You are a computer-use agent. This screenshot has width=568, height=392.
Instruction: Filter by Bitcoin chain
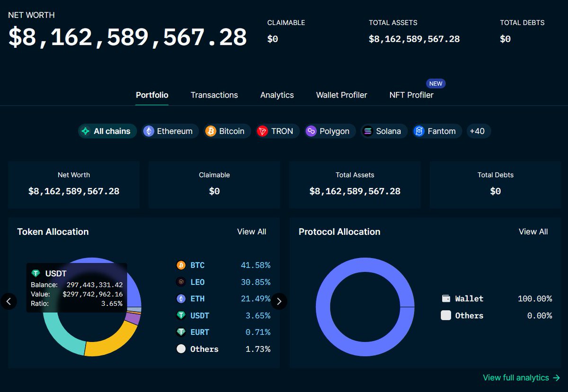227,131
